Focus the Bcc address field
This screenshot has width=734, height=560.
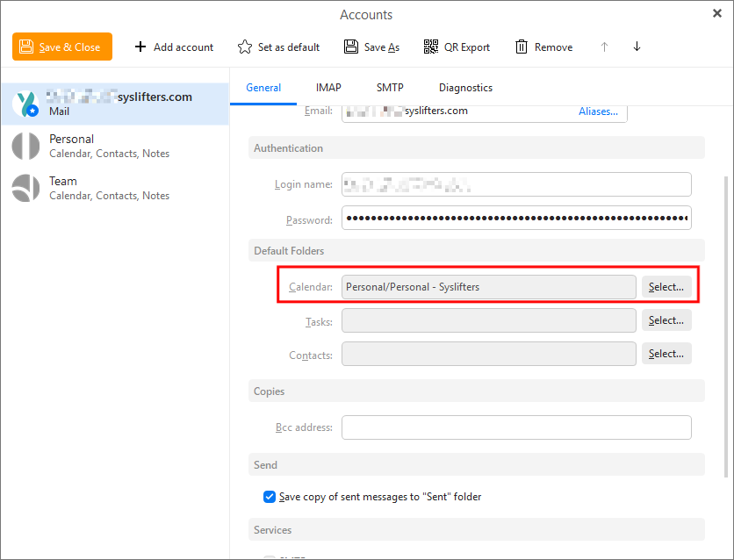tap(516, 427)
